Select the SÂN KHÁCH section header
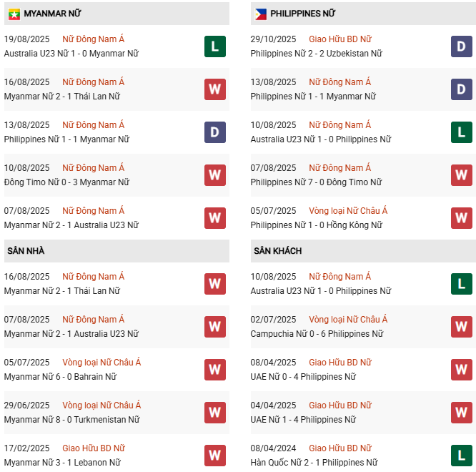Screen dimensions: 476x472 [277, 251]
